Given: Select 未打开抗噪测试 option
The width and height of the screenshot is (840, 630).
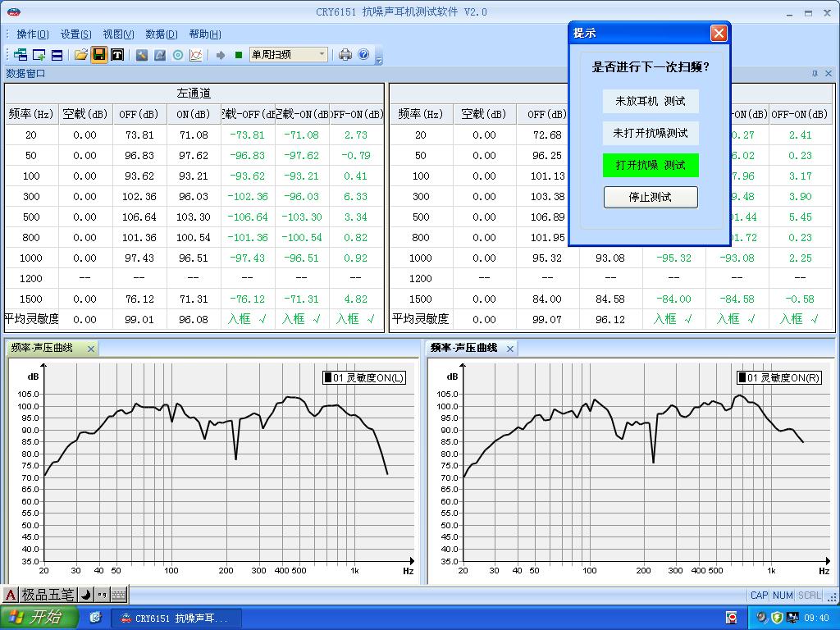Looking at the screenshot, I should point(651,133).
